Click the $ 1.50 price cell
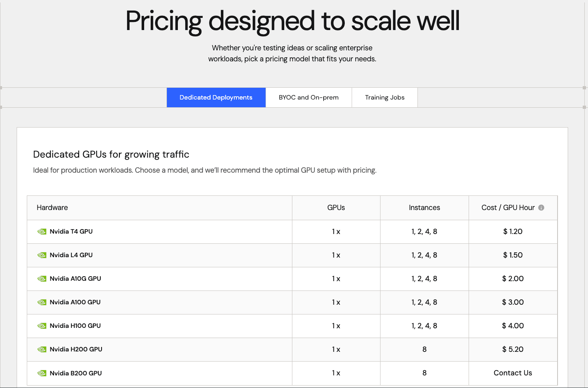 [x=513, y=255]
